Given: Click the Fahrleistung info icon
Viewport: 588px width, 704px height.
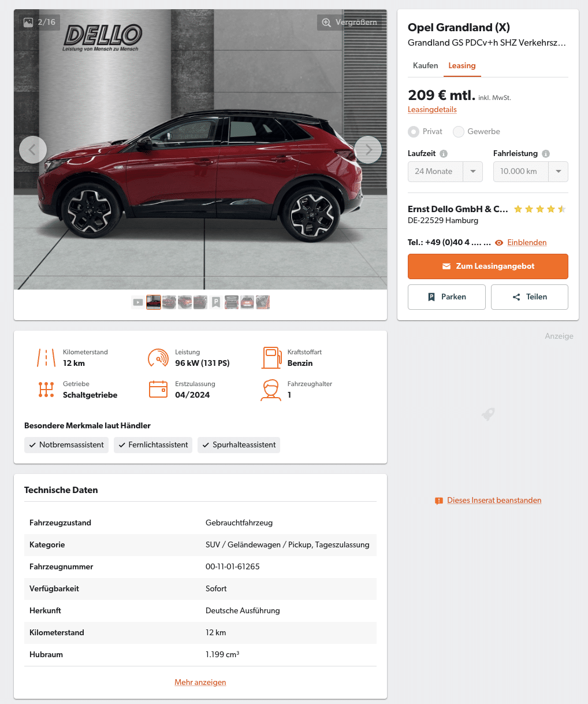Looking at the screenshot, I should point(546,154).
